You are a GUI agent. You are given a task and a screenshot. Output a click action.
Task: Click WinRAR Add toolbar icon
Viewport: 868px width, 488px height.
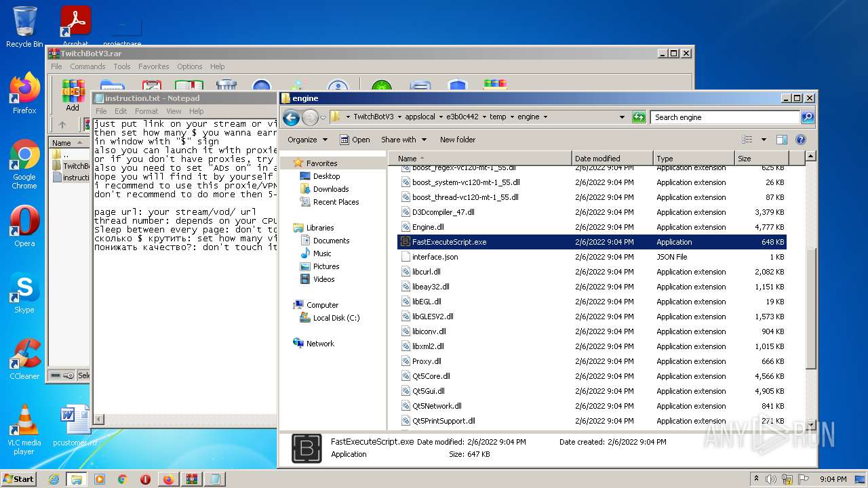coord(73,96)
